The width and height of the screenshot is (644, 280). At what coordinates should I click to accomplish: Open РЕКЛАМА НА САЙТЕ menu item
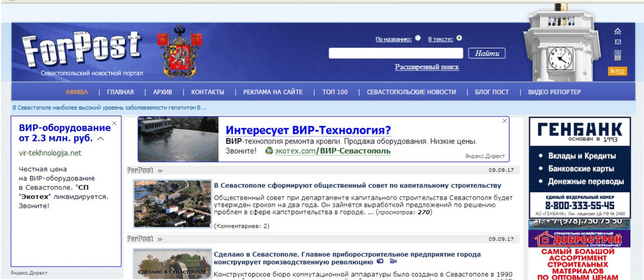[273, 92]
